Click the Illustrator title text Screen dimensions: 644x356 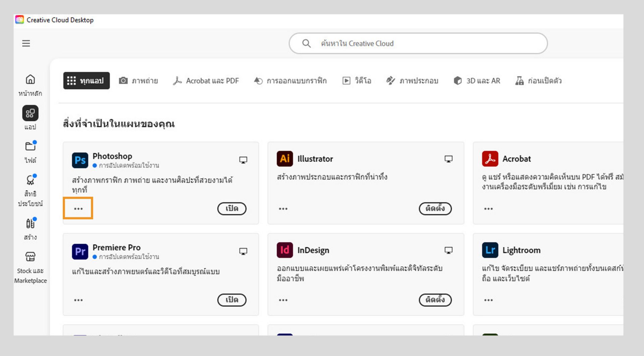[x=315, y=159]
